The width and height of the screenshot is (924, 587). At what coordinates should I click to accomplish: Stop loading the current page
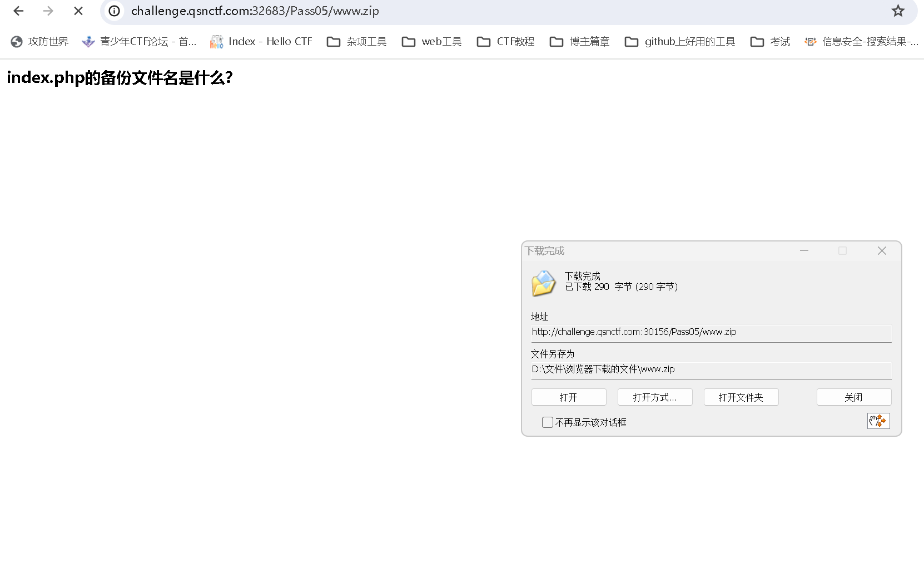(x=78, y=11)
